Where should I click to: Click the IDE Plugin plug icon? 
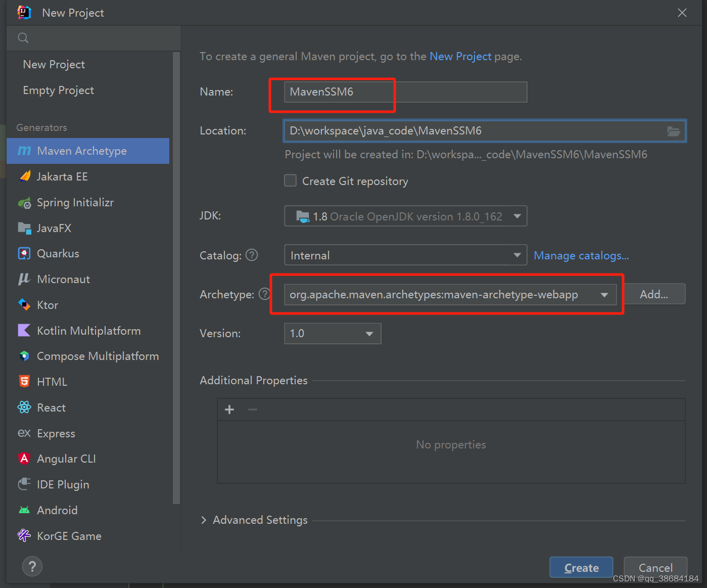click(24, 484)
